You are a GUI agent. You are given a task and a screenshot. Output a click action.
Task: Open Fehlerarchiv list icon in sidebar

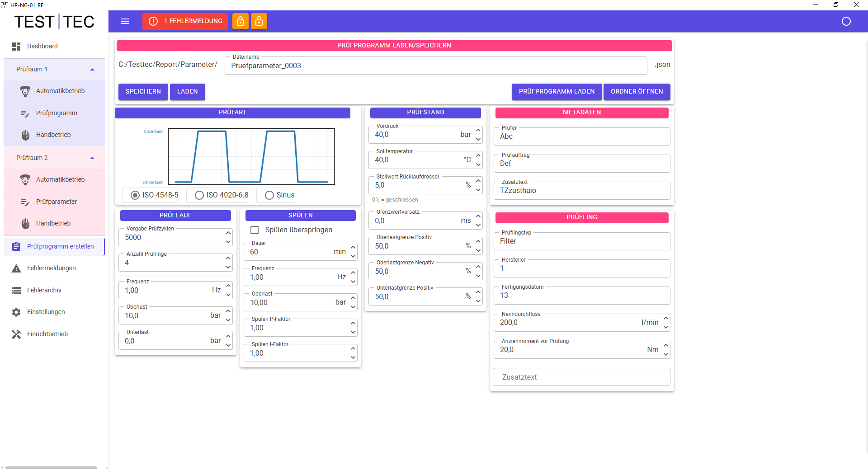pyautogui.click(x=16, y=291)
